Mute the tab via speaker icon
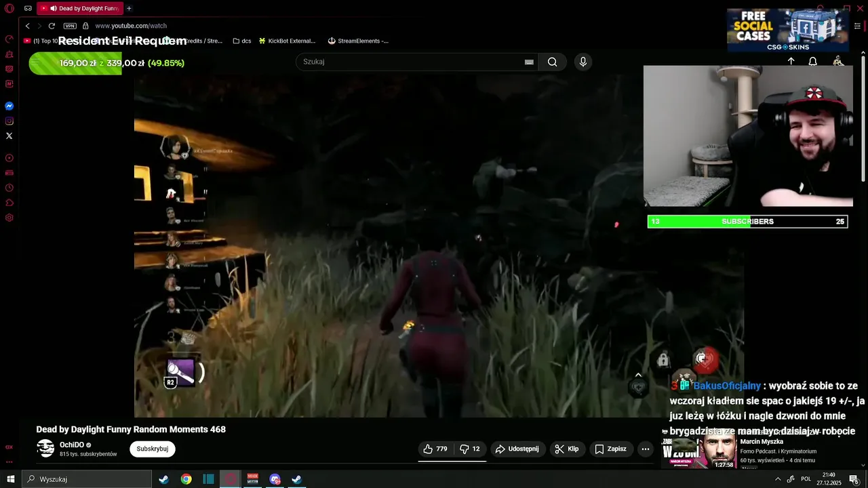This screenshot has height=488, width=868. click(x=53, y=9)
